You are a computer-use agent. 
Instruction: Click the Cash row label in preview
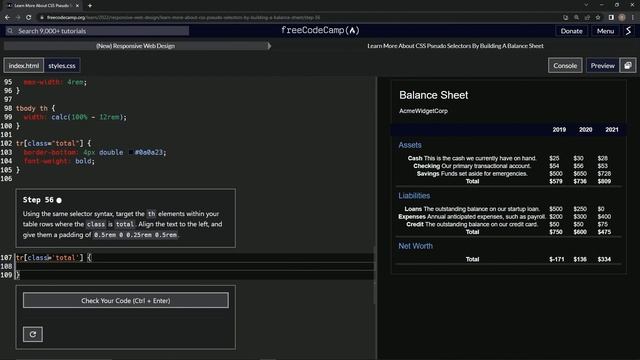tap(415, 158)
